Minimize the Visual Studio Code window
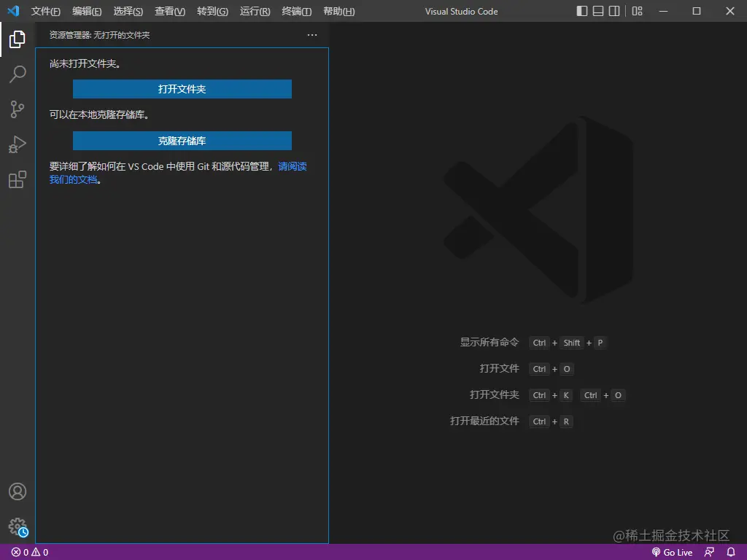This screenshot has height=560, width=747. [663, 11]
